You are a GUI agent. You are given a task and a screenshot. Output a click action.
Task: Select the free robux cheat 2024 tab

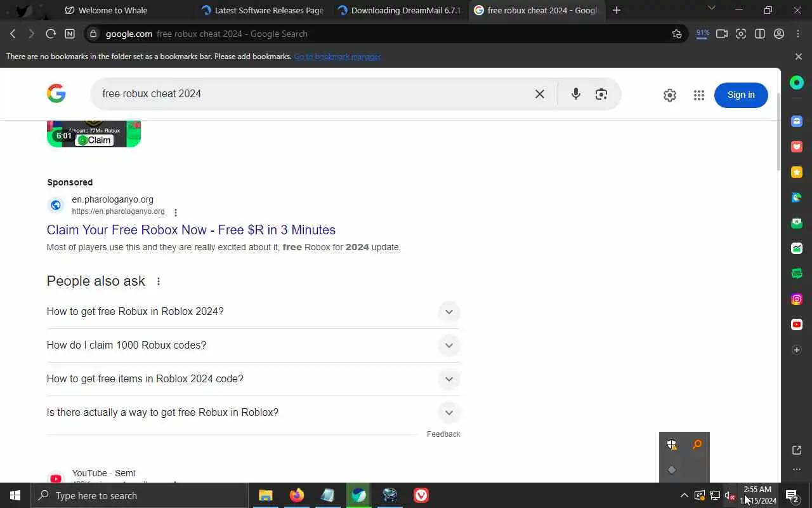click(x=537, y=10)
